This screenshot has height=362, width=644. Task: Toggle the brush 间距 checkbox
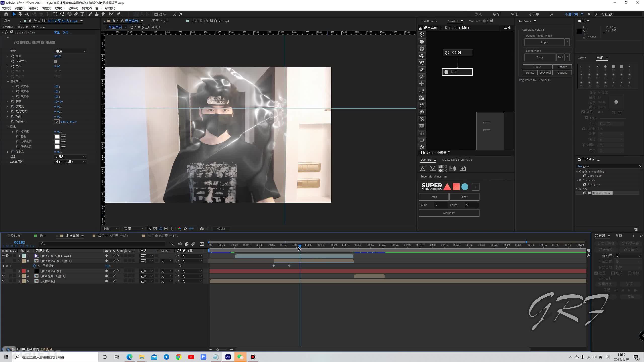[x=583, y=112]
